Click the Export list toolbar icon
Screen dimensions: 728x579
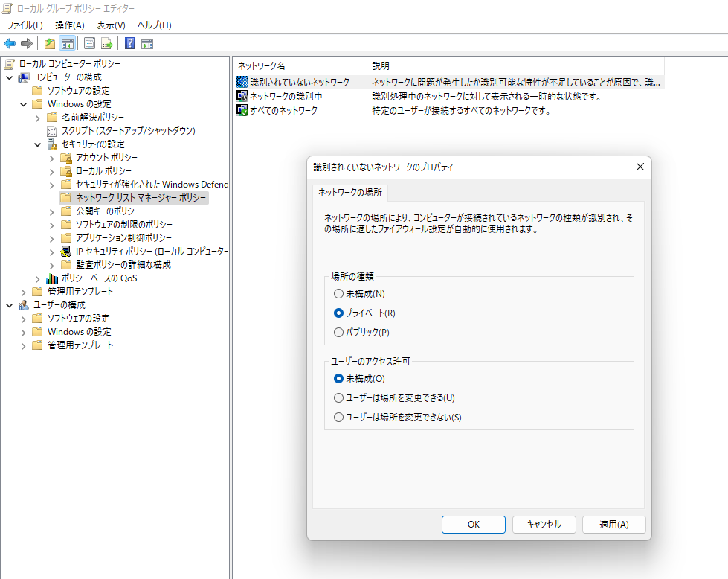click(x=107, y=44)
